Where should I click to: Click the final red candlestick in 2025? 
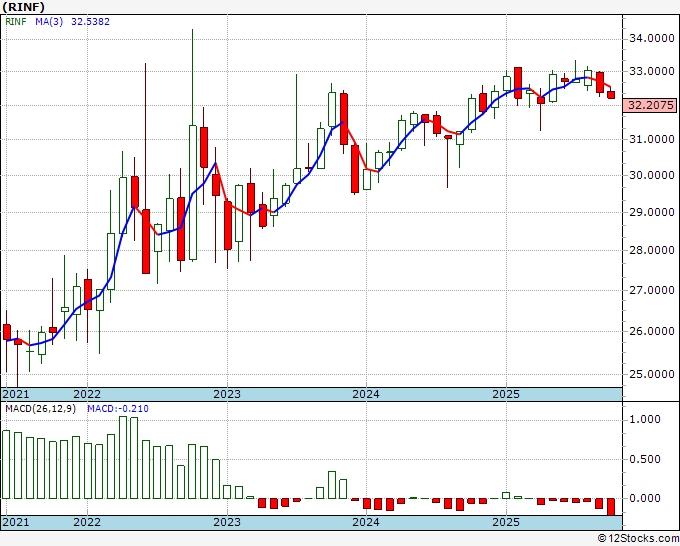click(x=611, y=95)
